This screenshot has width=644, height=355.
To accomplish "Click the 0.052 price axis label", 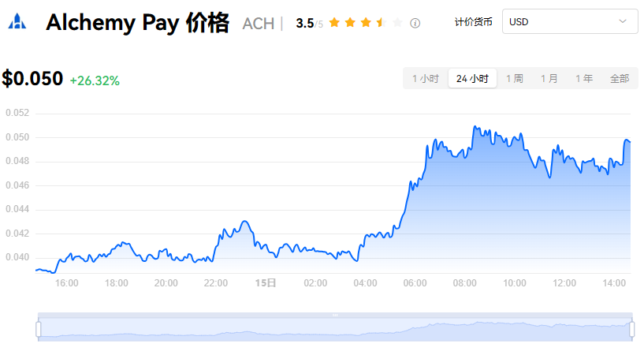I will (x=17, y=113).
